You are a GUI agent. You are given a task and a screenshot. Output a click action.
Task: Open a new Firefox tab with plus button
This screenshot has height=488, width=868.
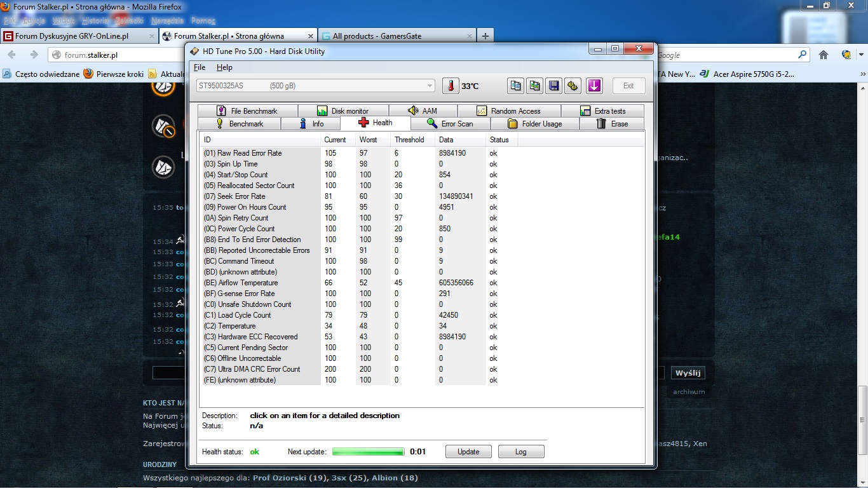pos(485,36)
